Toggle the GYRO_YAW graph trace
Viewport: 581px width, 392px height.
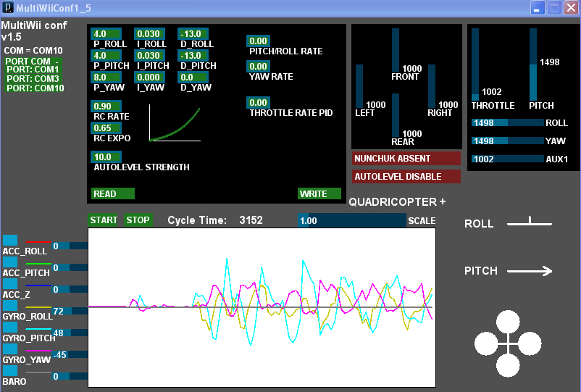[10, 349]
